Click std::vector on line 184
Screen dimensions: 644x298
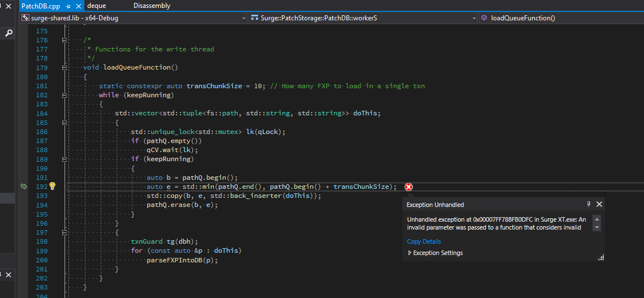point(136,113)
